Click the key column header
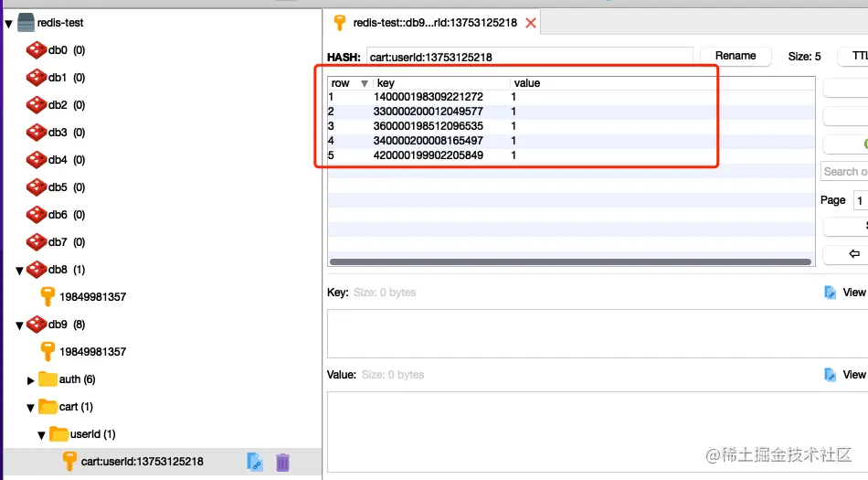The image size is (868, 480). (441, 83)
